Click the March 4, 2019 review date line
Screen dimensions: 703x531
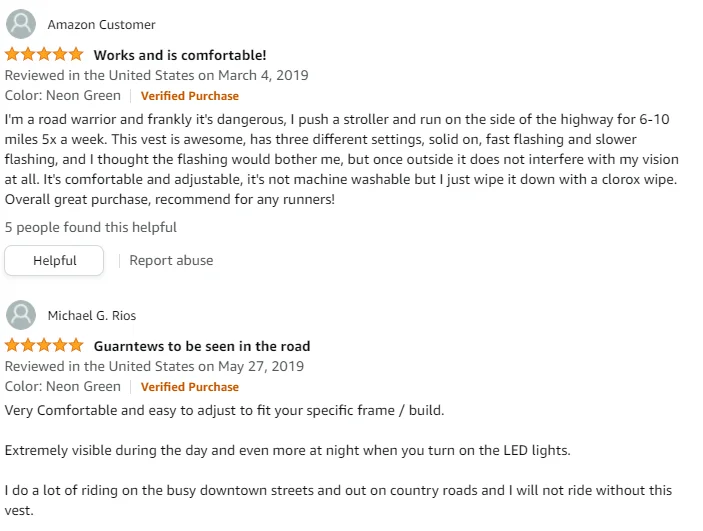tap(157, 75)
